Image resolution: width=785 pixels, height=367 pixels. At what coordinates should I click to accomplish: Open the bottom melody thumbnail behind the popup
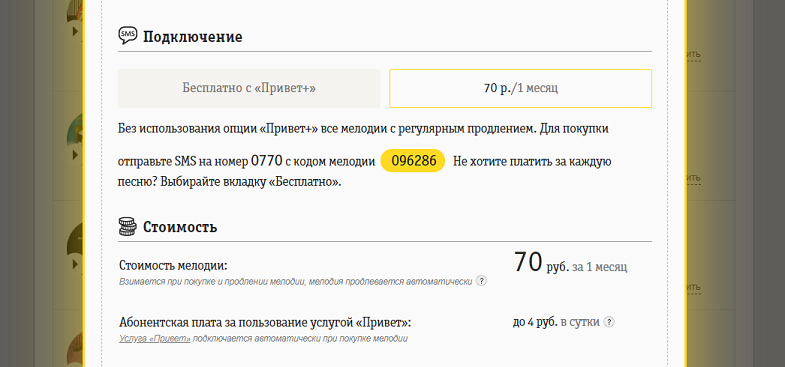pyautogui.click(x=74, y=348)
